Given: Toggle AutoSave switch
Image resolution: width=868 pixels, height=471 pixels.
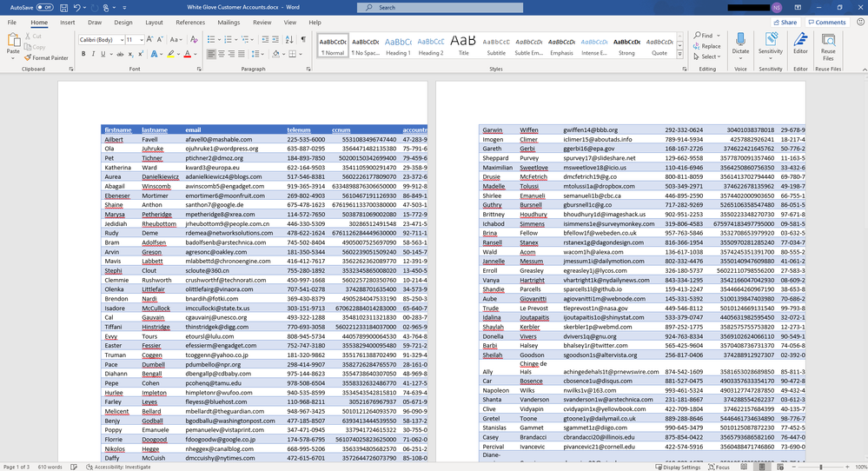Looking at the screenshot, I should [x=45, y=8].
